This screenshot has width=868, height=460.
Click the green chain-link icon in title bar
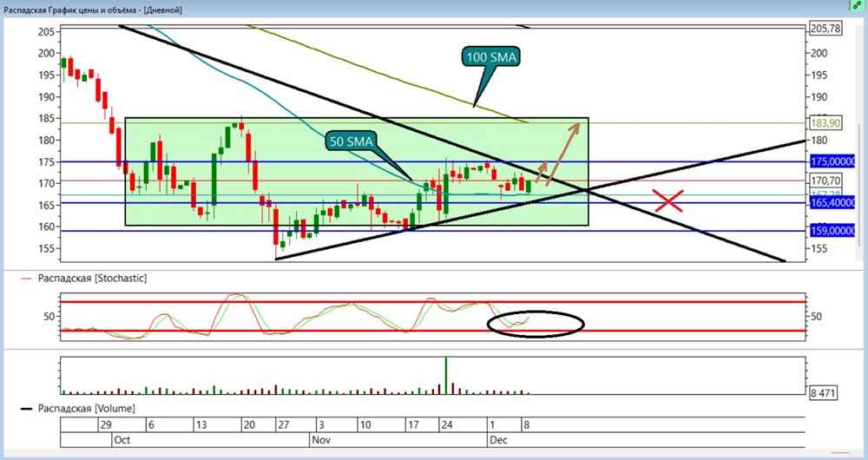857,5
